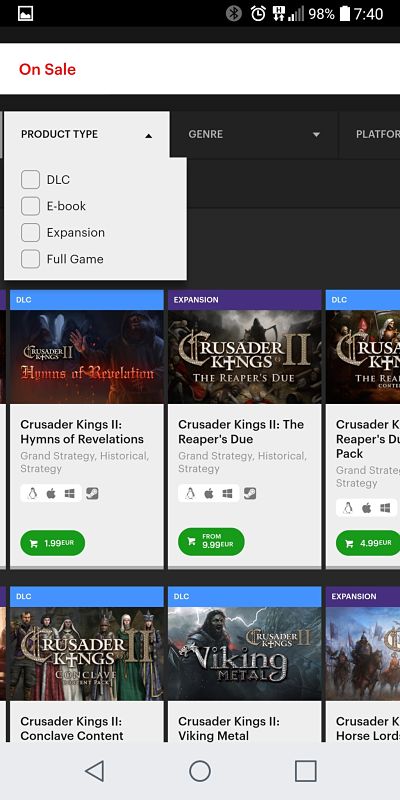
Task: Add Hymns of Revelations for 1.99 EUR
Action: [x=53, y=543]
